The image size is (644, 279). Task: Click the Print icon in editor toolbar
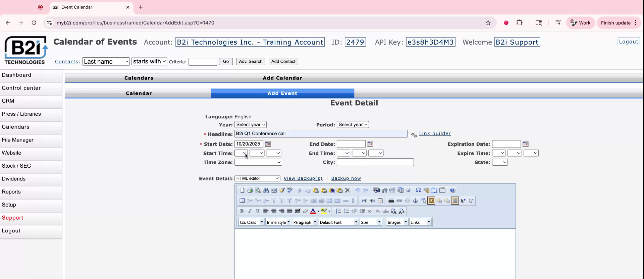point(250,190)
